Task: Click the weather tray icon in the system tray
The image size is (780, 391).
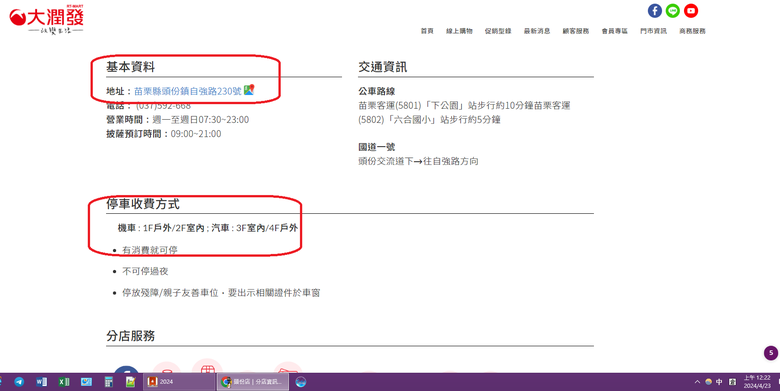Action: [708, 382]
